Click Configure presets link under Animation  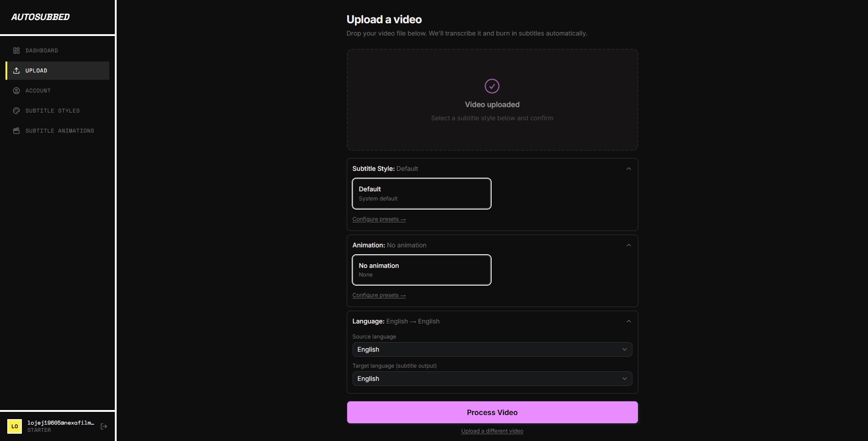pos(379,295)
